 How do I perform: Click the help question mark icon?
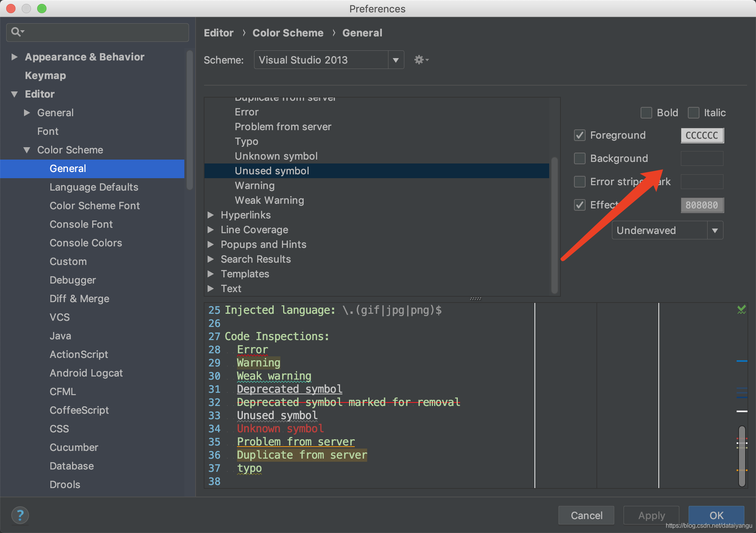coord(20,515)
